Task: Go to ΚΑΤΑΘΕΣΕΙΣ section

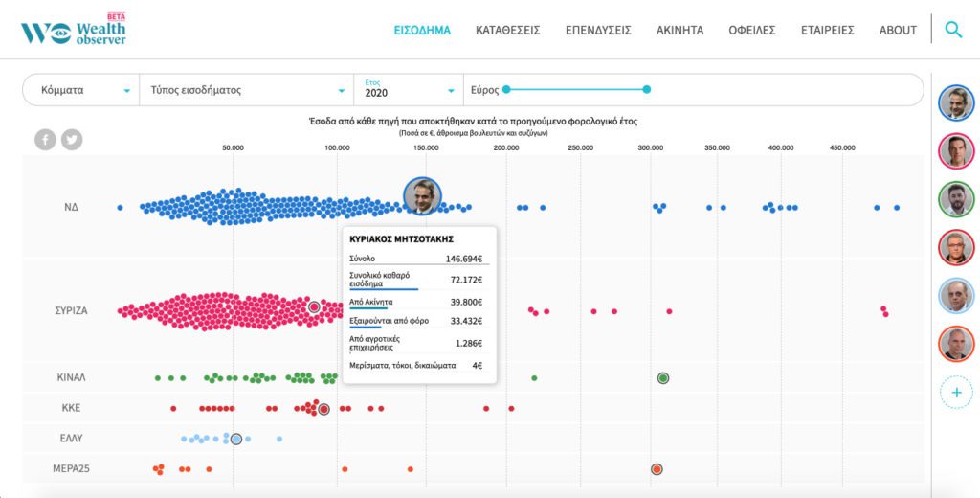Action: pyautogui.click(x=507, y=30)
